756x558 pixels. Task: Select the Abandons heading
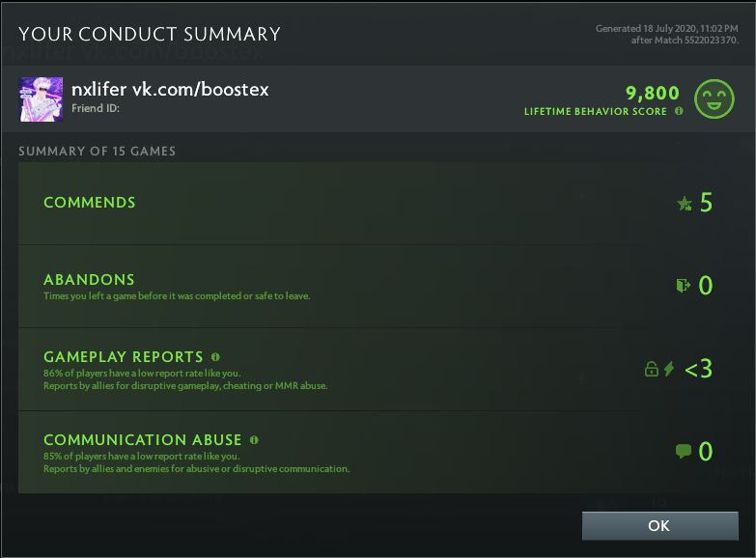click(x=89, y=280)
